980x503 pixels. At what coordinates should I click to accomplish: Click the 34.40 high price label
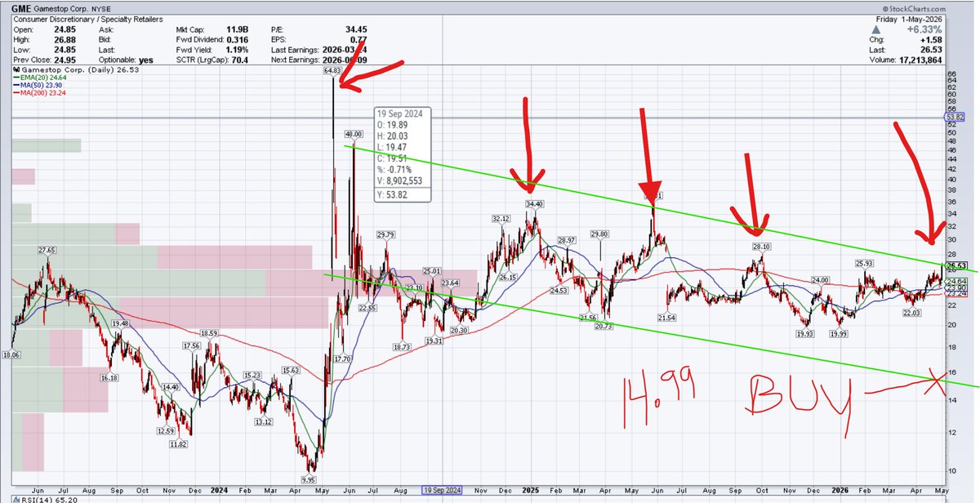pyautogui.click(x=535, y=203)
